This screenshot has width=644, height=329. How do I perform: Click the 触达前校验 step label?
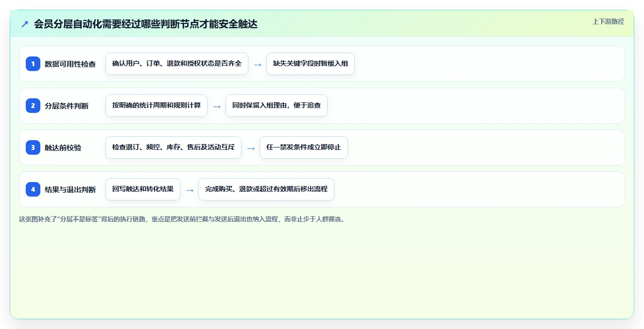tap(63, 147)
